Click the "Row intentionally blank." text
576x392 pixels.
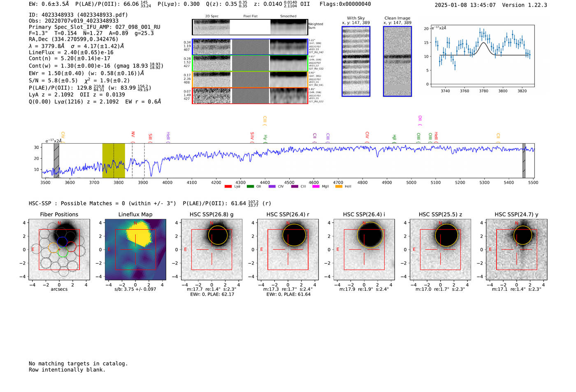pos(67,370)
